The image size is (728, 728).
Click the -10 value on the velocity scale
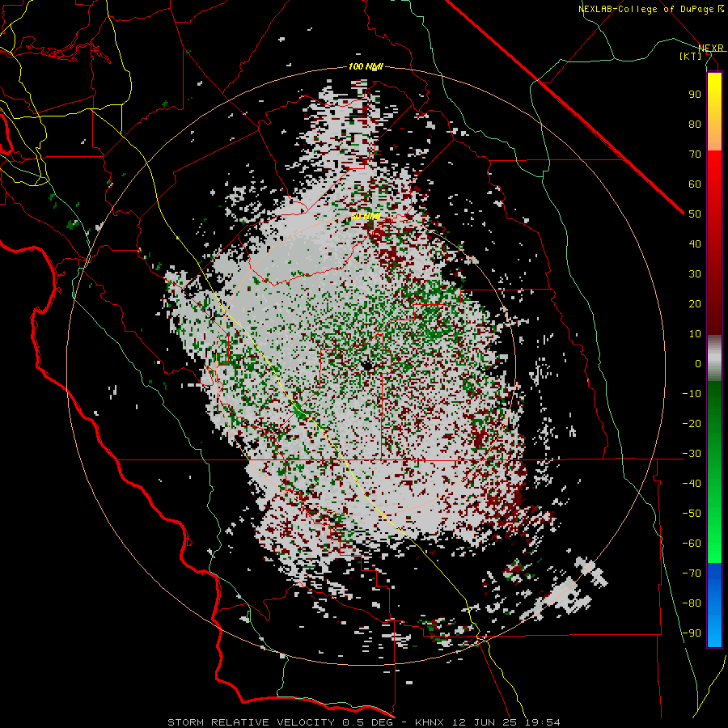click(x=692, y=394)
